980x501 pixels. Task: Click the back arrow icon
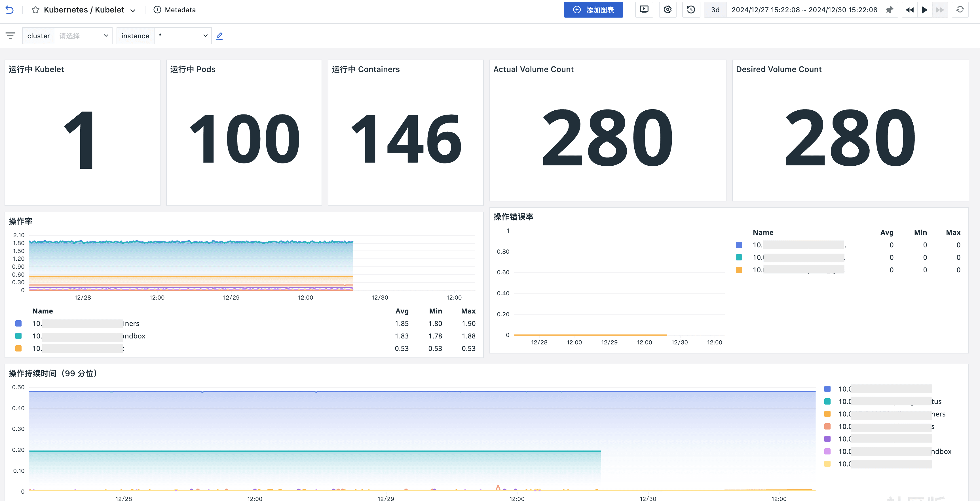tap(10, 10)
